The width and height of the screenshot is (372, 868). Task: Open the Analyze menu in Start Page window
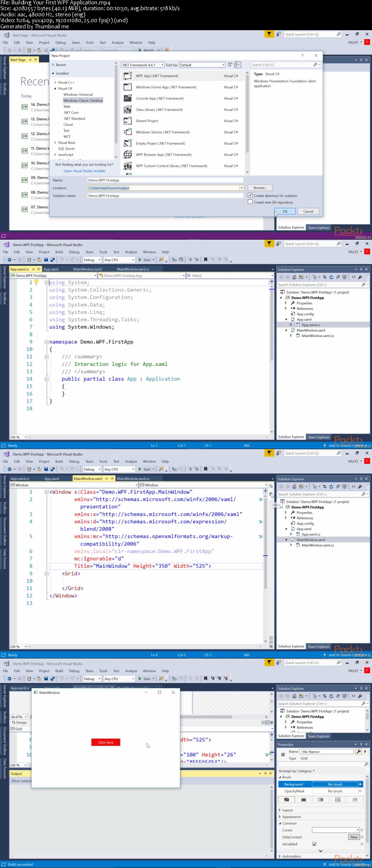tap(117, 43)
